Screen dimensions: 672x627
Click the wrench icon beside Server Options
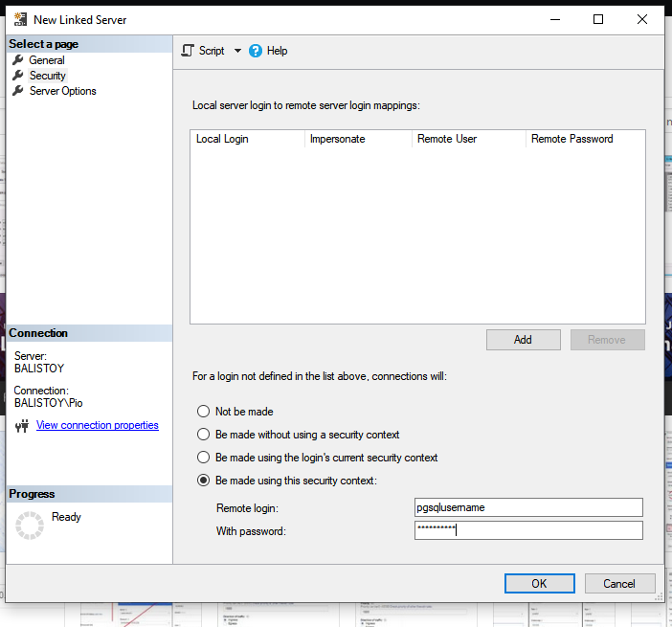17,91
